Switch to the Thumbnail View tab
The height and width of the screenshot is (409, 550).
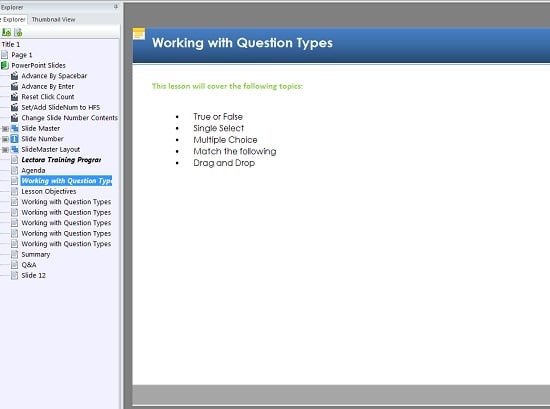[53, 20]
